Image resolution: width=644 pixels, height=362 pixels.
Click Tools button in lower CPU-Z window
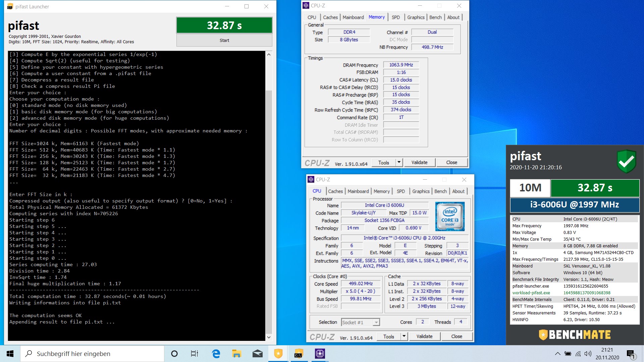(x=389, y=337)
